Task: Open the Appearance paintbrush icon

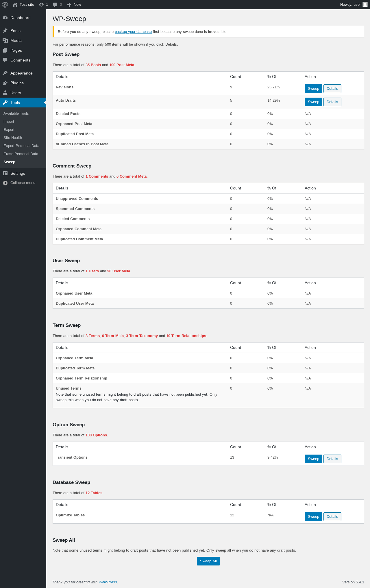Action: click(5, 73)
